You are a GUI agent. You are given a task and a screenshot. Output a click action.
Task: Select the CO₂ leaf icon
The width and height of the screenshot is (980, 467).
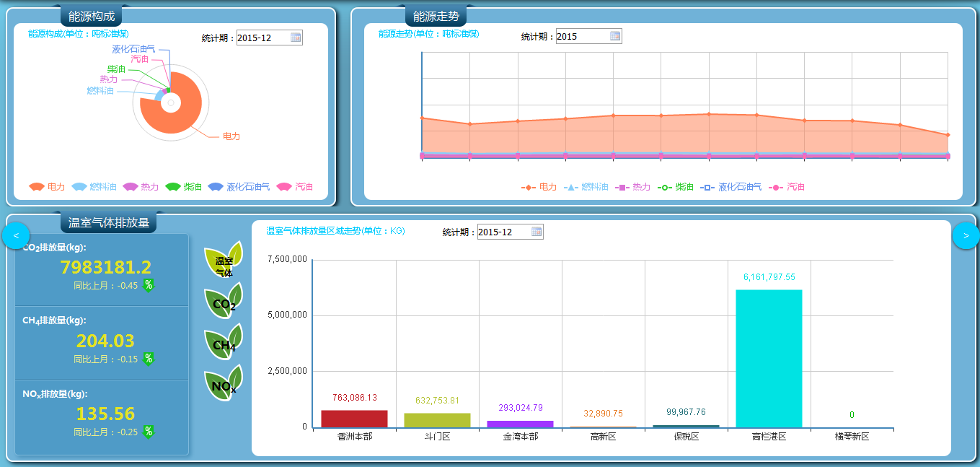(x=223, y=302)
